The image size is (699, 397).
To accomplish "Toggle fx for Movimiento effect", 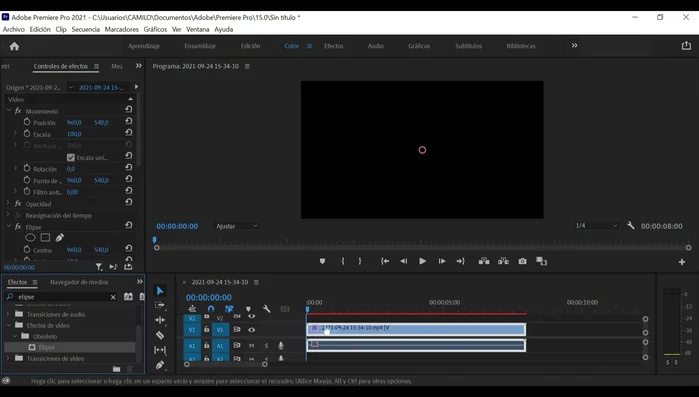I will 18,111.
